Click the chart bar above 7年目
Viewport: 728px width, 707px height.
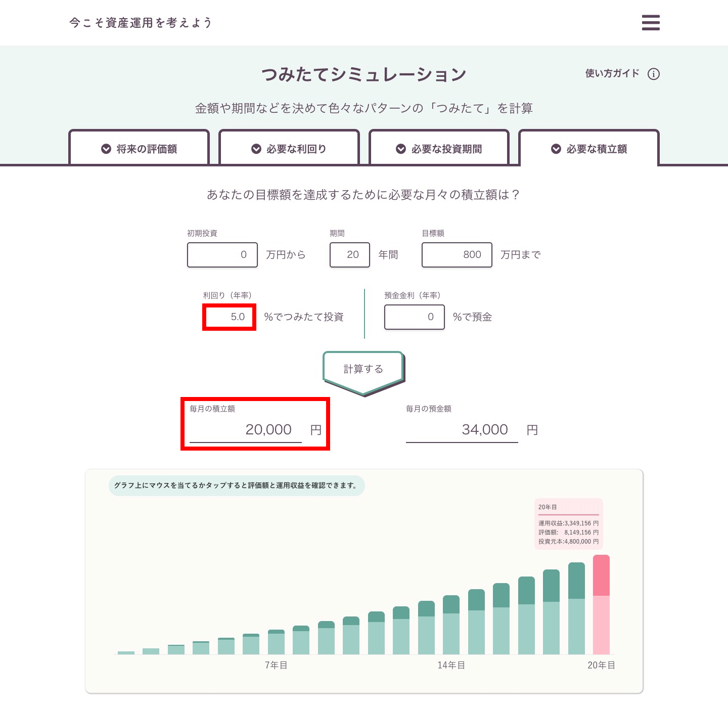coord(276,642)
